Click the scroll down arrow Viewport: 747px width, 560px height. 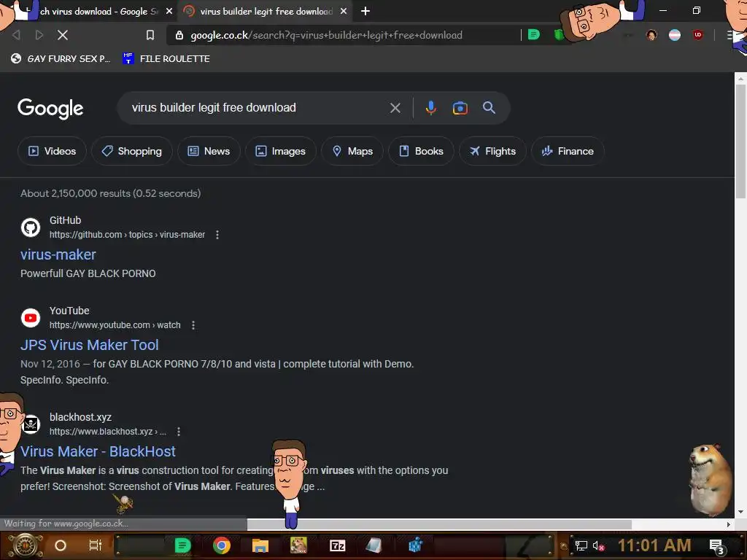740,512
